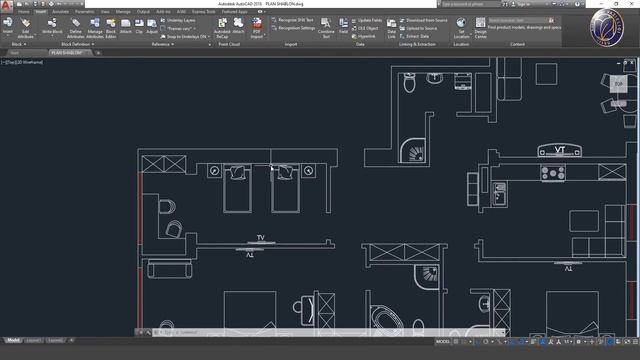Launch the Block Editor
Screen dimensions: 640x360
tap(111, 28)
